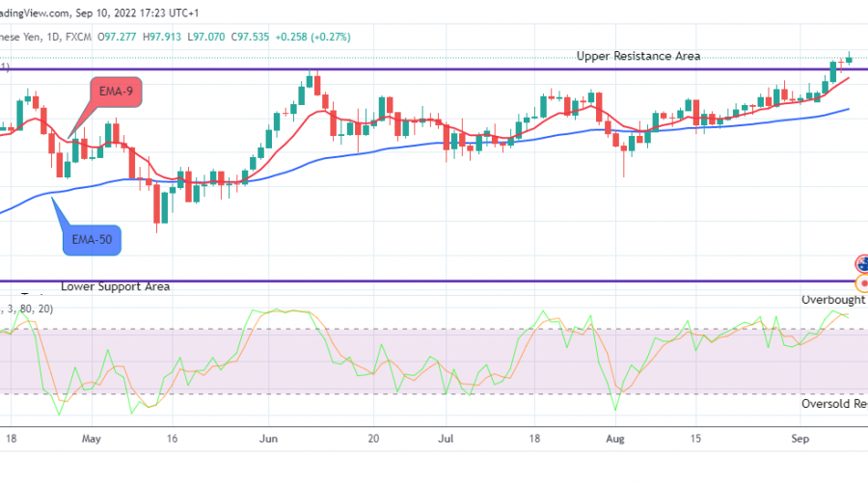Click the orange-ringed icon below the flag icon

point(861,282)
